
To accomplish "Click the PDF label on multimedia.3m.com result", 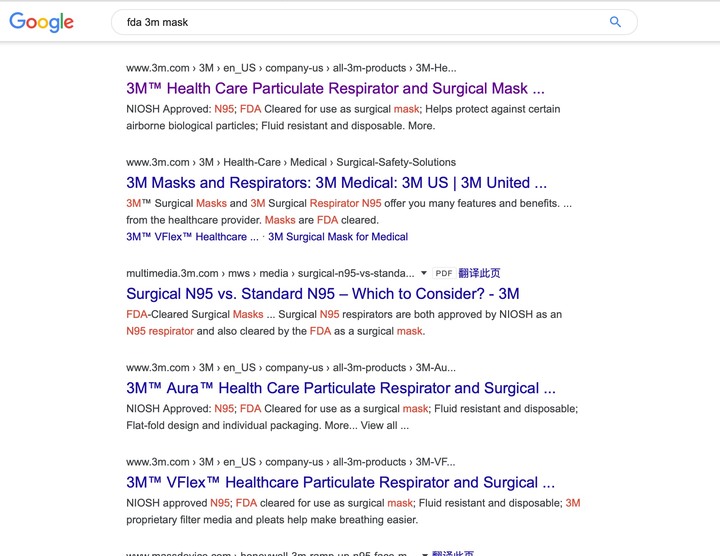I will (x=444, y=273).
